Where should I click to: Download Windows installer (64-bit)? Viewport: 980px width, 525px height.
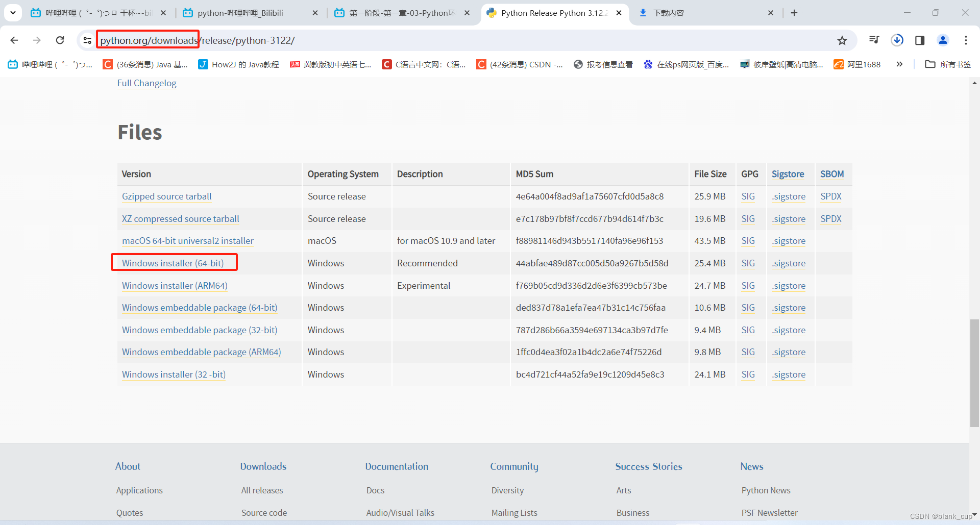click(173, 263)
